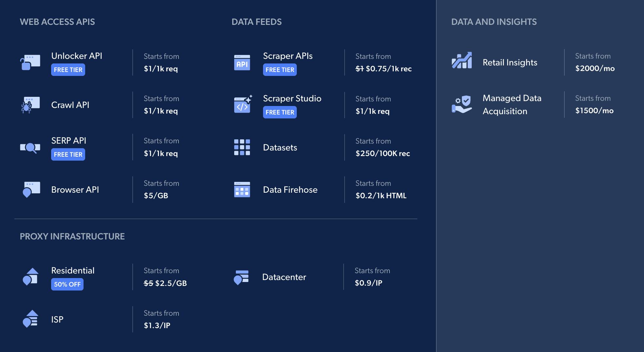Open the Unlocker API product link

click(77, 56)
